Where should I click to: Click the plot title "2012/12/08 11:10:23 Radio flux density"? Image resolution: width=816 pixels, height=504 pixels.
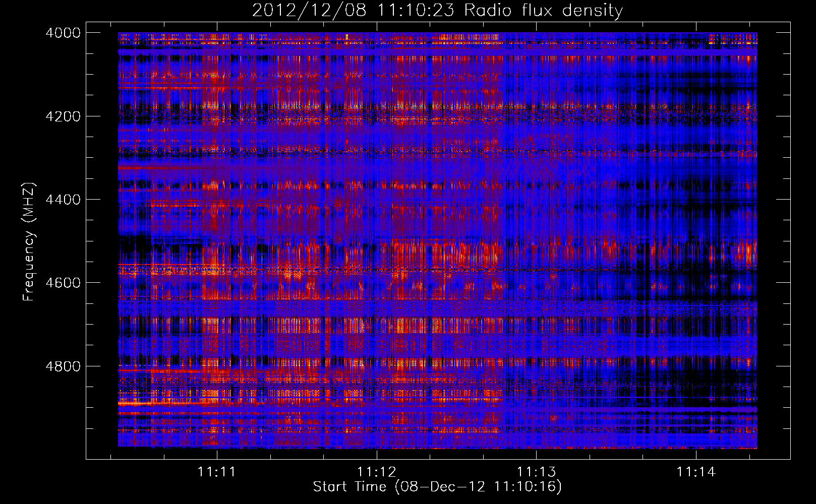pyautogui.click(x=437, y=11)
